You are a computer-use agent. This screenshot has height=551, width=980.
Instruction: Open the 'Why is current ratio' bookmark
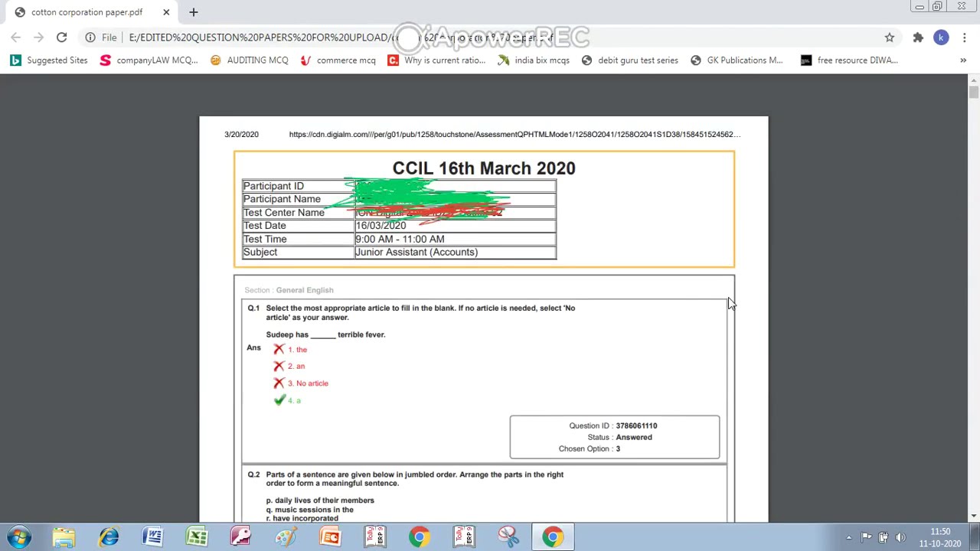(436, 60)
